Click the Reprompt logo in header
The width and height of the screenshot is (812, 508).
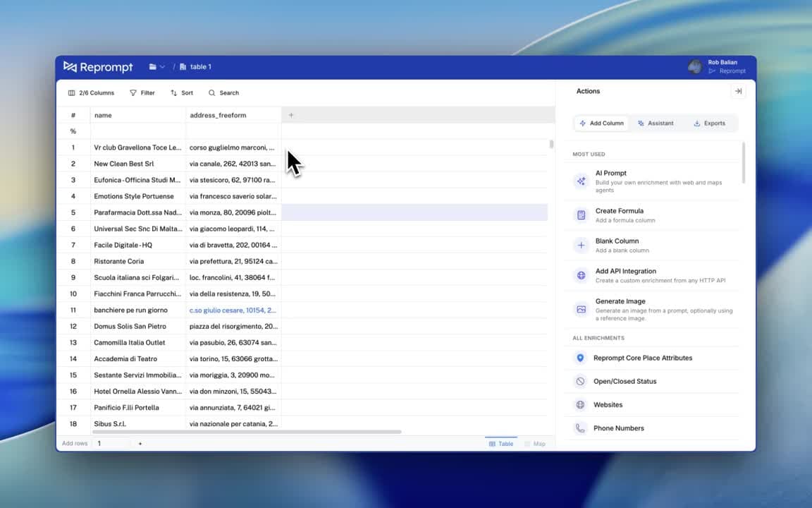click(x=98, y=67)
